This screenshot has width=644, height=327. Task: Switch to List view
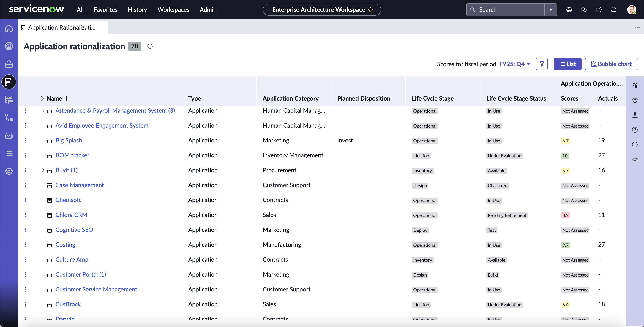[x=567, y=64]
